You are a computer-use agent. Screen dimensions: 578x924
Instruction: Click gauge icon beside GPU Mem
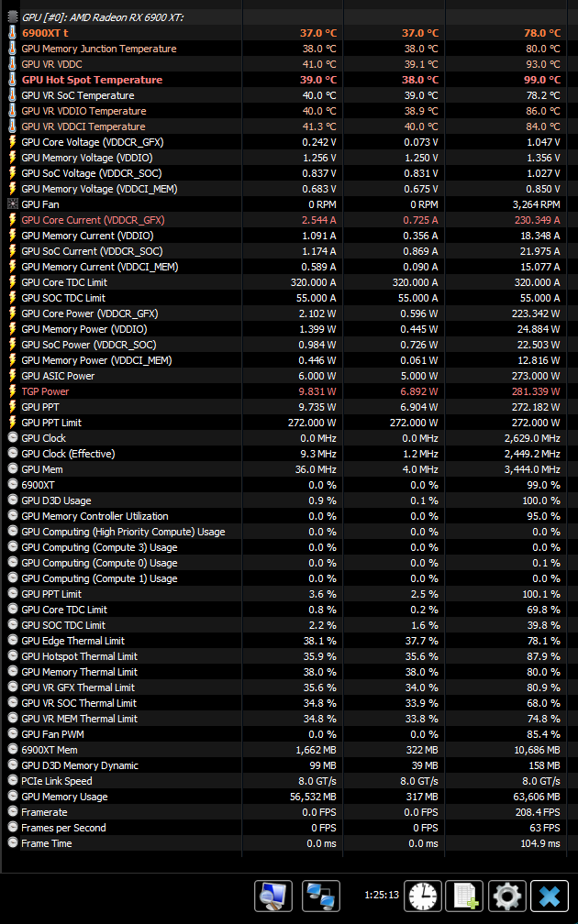(13, 469)
